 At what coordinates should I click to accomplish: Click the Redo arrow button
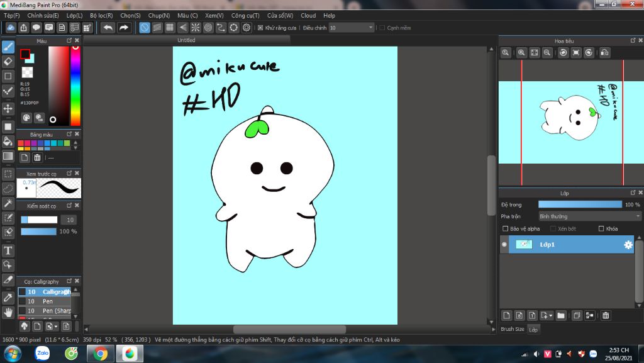(124, 28)
